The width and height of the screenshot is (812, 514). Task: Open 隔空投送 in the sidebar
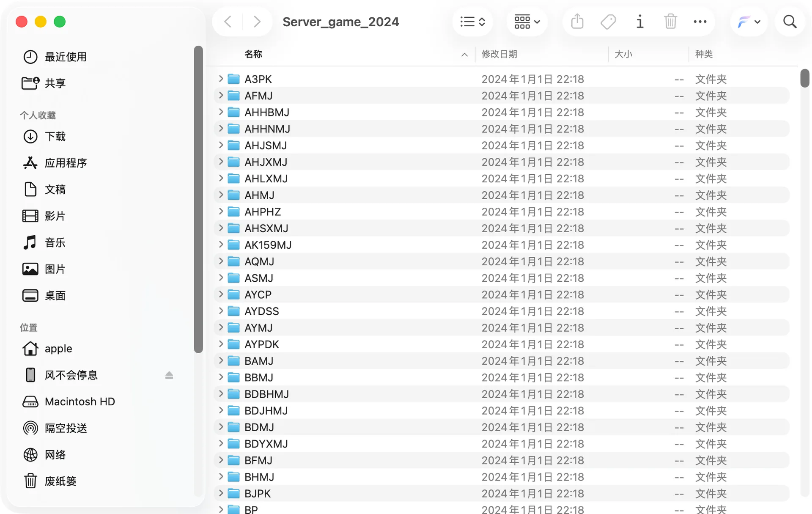pyautogui.click(x=66, y=428)
